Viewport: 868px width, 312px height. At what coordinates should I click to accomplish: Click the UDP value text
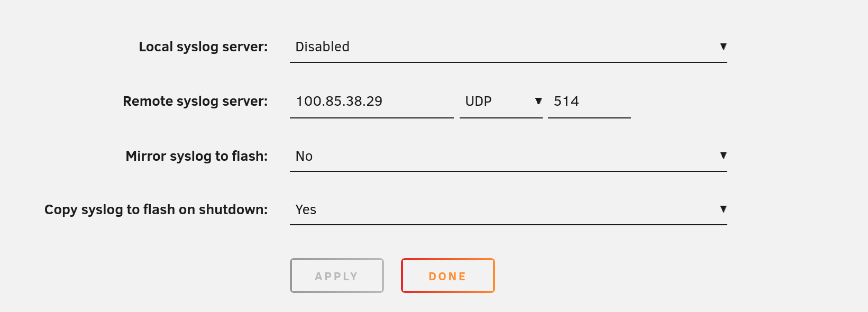pyautogui.click(x=478, y=102)
